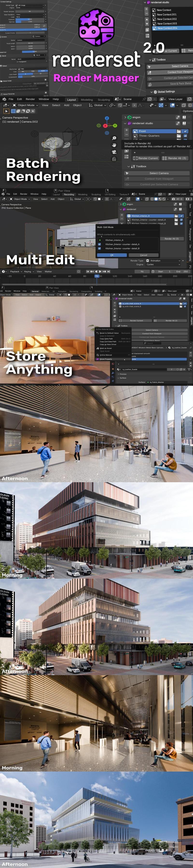Click Render Current button in Batch Rendering
Viewport: 193px width, 868px height.
pos(145,158)
